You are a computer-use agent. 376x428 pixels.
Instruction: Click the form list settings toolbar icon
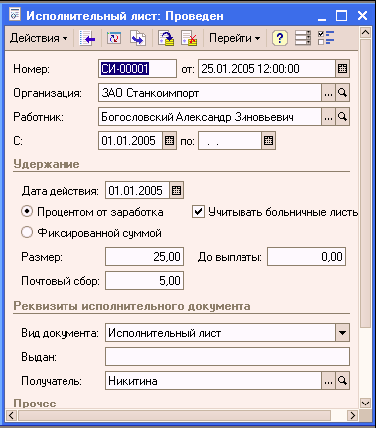tap(303, 38)
